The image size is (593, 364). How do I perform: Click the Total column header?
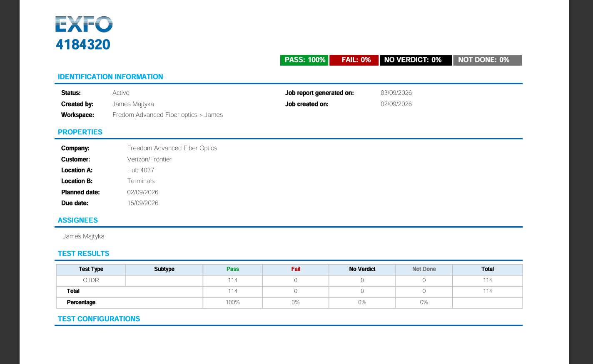click(x=488, y=269)
